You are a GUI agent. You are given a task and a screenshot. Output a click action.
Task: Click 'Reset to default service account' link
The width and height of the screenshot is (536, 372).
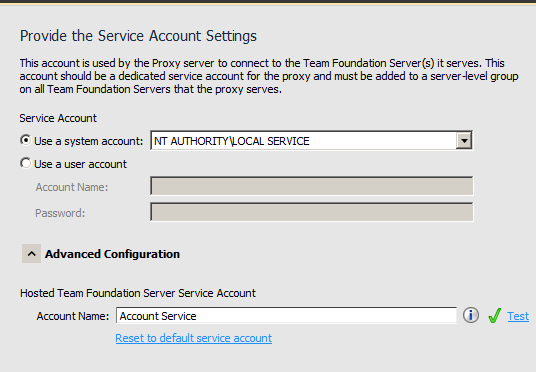(193, 338)
